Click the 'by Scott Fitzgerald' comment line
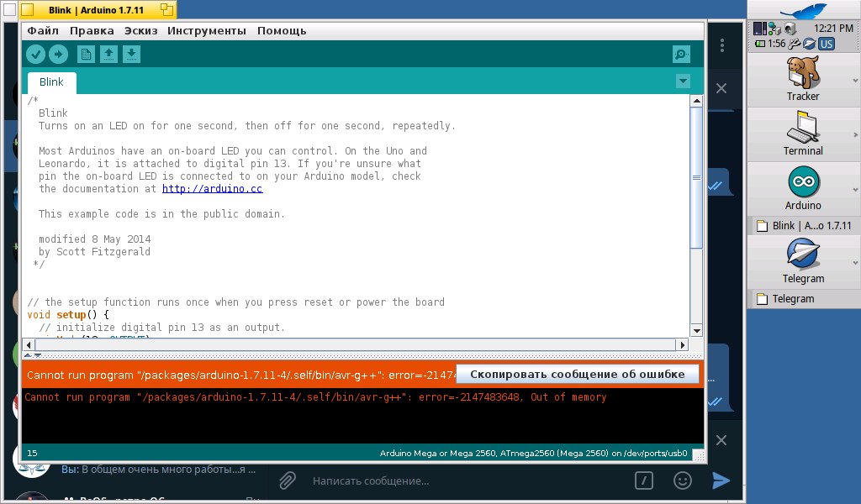Viewport: 861px width, 504px height. pos(94,252)
